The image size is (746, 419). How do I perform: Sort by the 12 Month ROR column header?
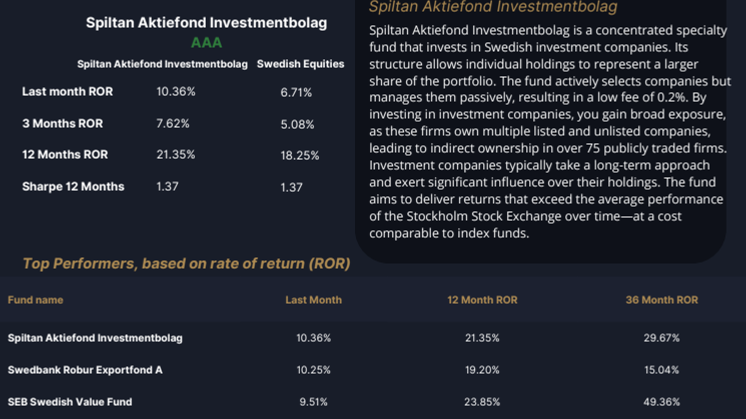click(482, 300)
